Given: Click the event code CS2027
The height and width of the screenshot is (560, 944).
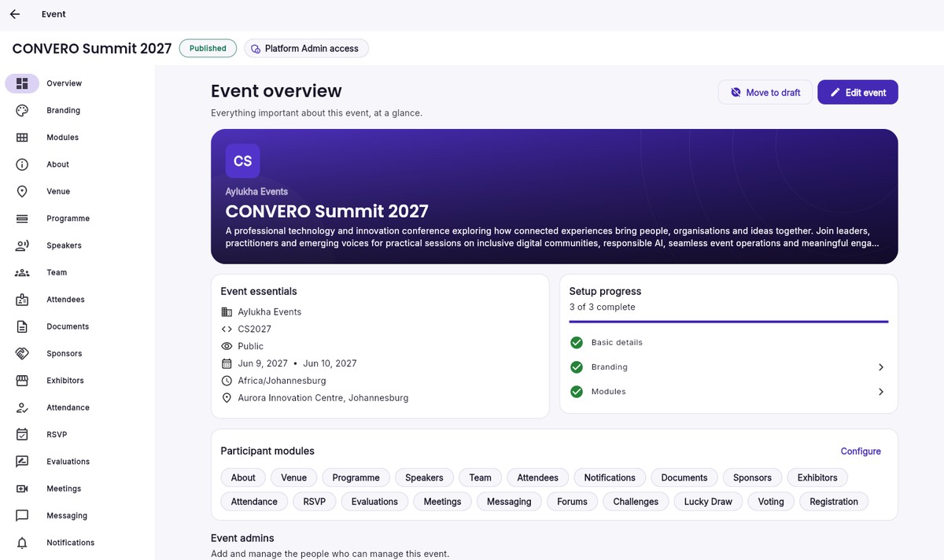Looking at the screenshot, I should point(255,329).
